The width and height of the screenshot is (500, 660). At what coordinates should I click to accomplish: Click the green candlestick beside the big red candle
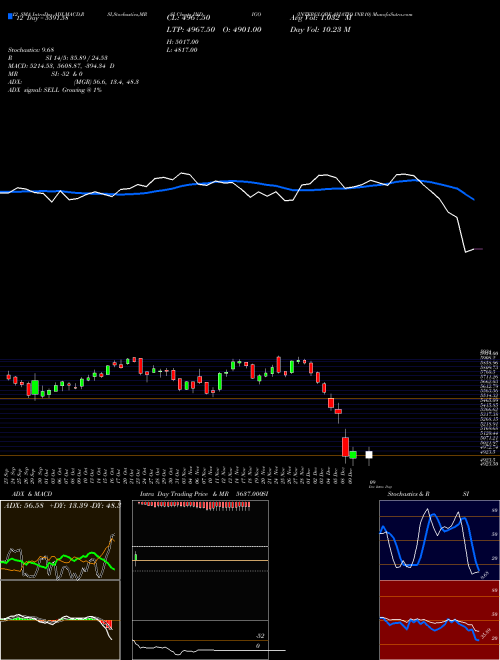coord(353,455)
